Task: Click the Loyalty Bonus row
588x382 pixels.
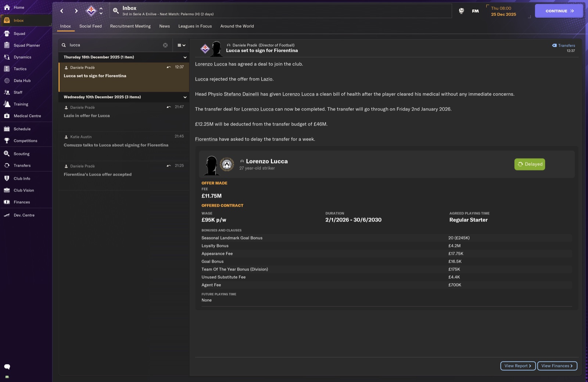Action: click(386, 246)
